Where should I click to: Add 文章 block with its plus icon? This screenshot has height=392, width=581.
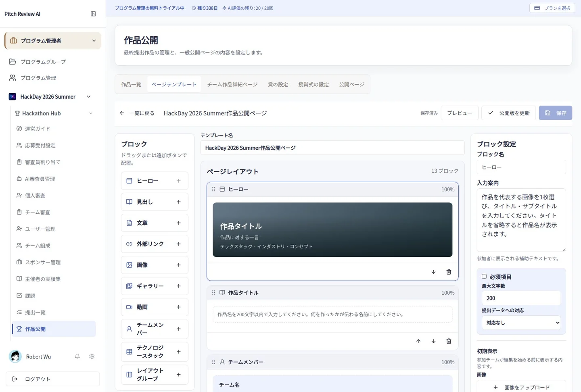[179, 223]
